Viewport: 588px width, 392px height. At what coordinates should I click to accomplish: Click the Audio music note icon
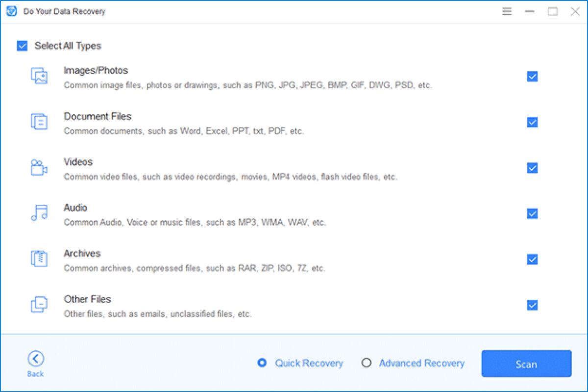(x=39, y=214)
